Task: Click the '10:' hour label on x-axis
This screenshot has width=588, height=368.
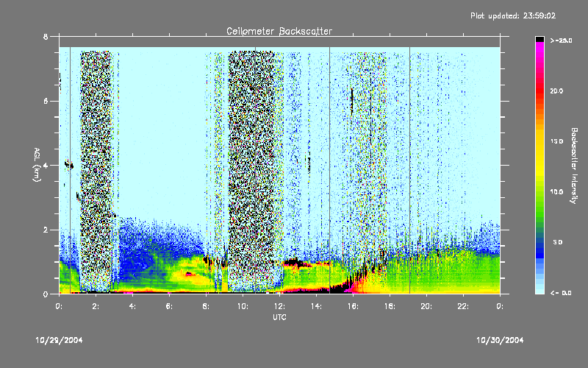Action: 243,306
